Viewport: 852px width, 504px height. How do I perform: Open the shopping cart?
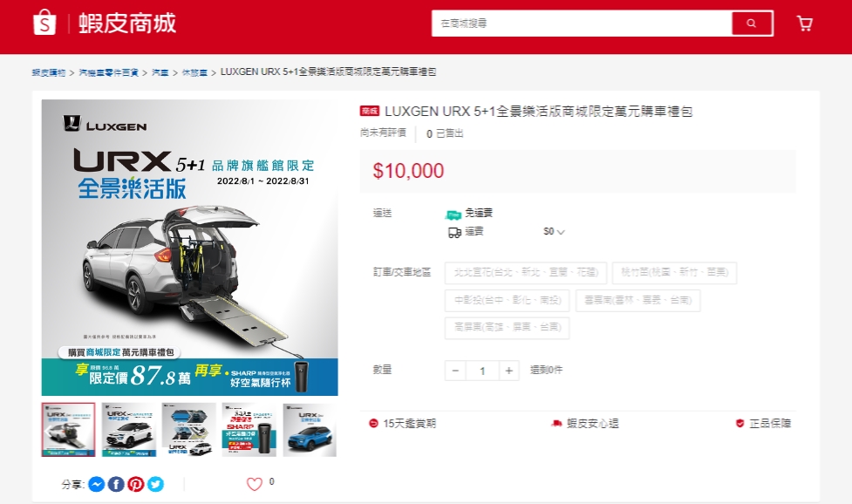click(804, 24)
